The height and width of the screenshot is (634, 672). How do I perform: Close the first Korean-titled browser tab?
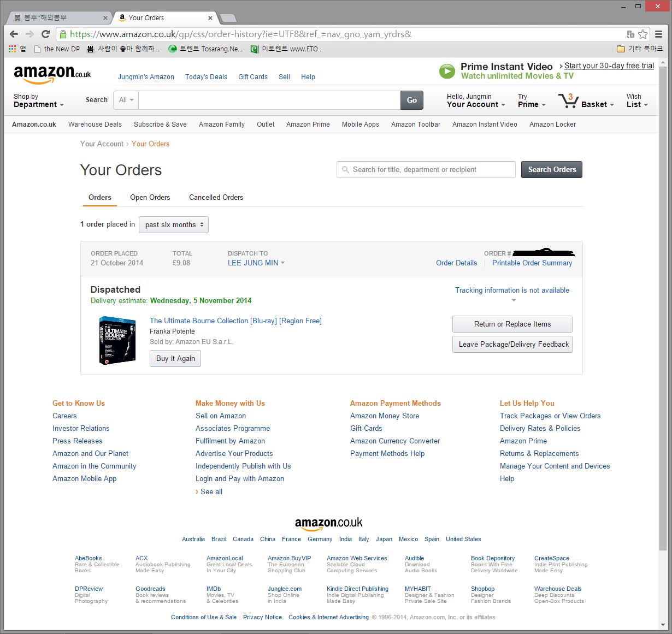tap(105, 18)
